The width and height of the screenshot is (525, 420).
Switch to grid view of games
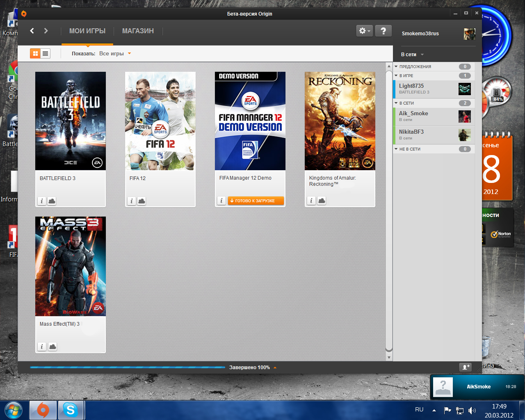coord(35,53)
